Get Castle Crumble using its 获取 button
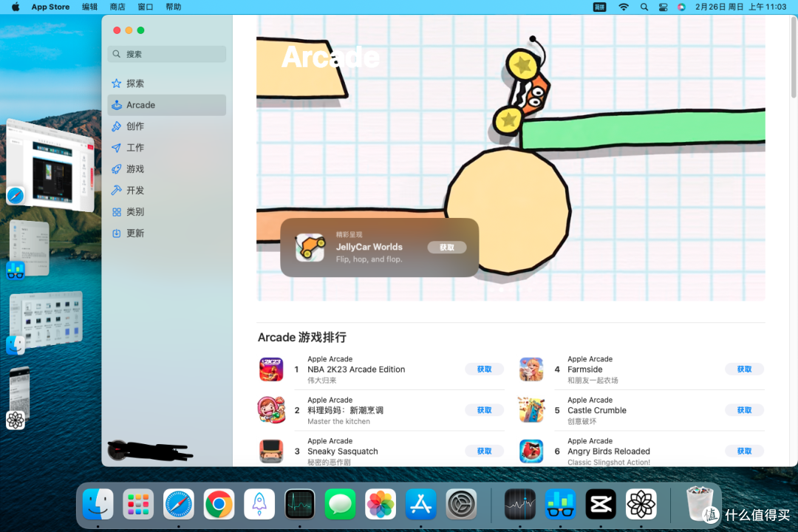This screenshot has width=798, height=532. (745, 410)
